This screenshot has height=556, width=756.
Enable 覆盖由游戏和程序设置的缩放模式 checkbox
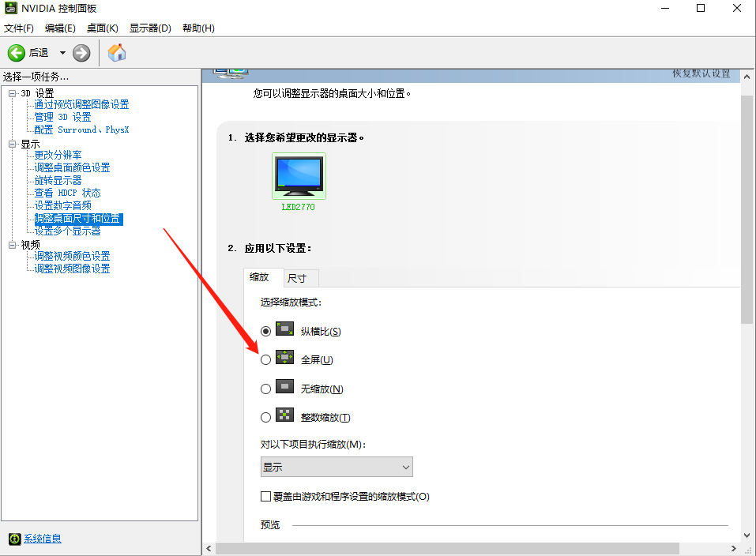tap(265, 496)
